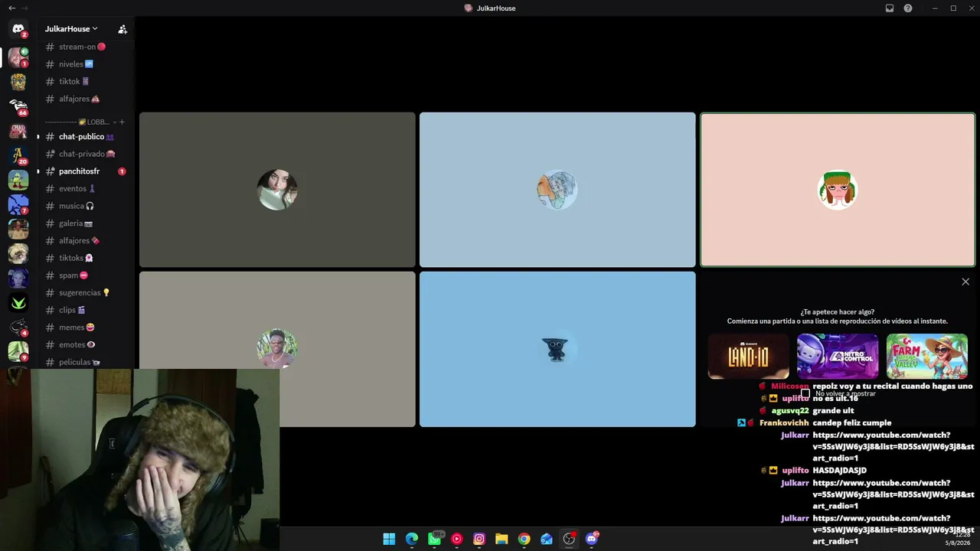Launch the Farm Merge Valley activity card

pyautogui.click(x=927, y=357)
